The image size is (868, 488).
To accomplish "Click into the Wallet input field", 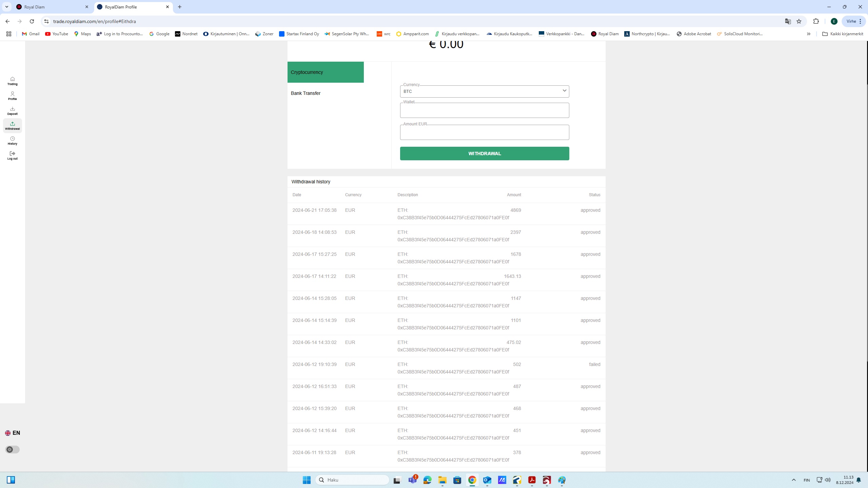I will click(x=484, y=110).
